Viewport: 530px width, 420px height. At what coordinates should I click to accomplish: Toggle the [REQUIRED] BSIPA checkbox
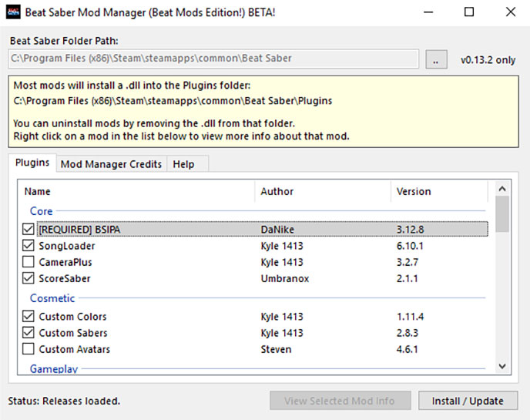(29, 230)
